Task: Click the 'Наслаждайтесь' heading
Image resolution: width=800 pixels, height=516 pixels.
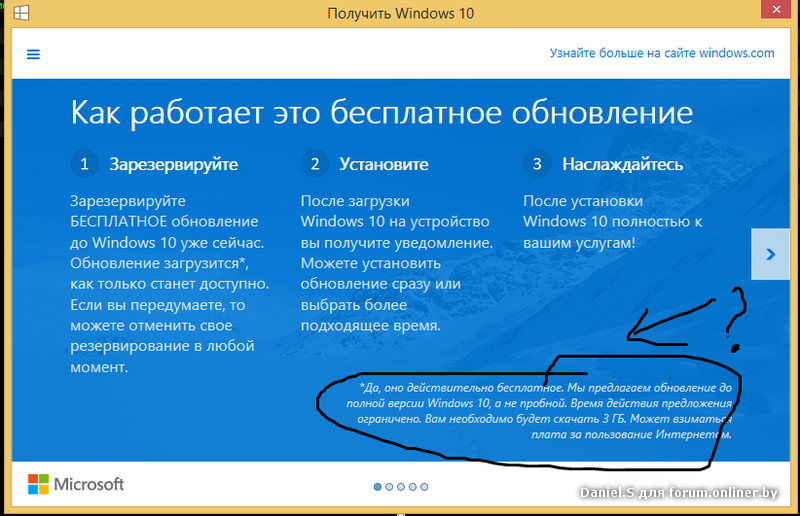Action: click(622, 164)
